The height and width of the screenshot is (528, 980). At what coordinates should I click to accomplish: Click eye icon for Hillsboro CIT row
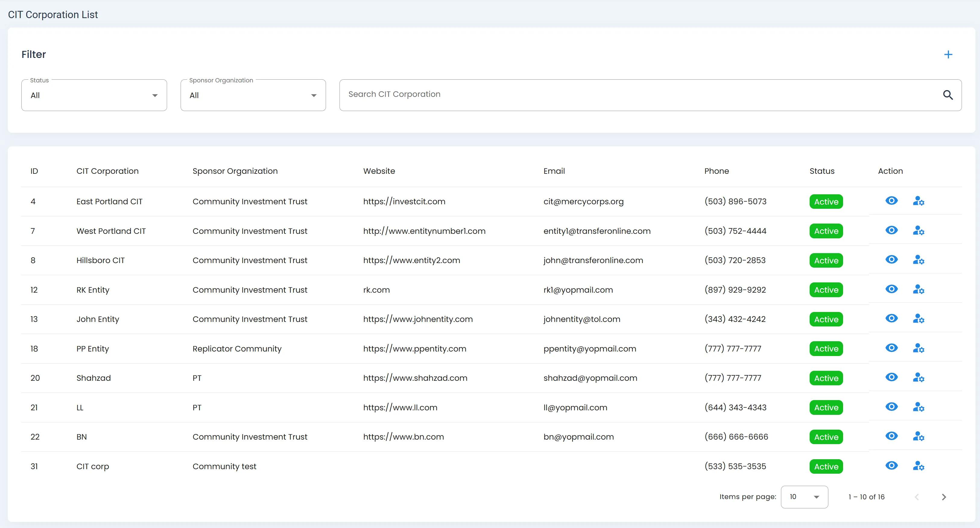pyautogui.click(x=891, y=259)
